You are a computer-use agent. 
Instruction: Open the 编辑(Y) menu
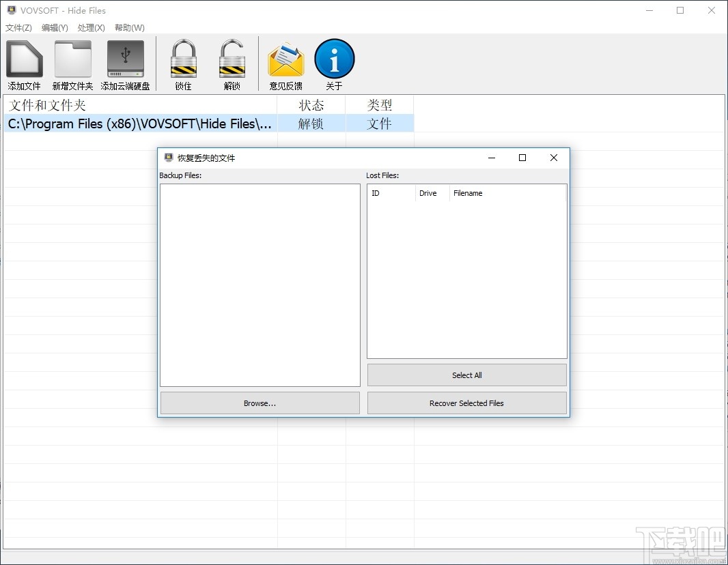click(55, 28)
